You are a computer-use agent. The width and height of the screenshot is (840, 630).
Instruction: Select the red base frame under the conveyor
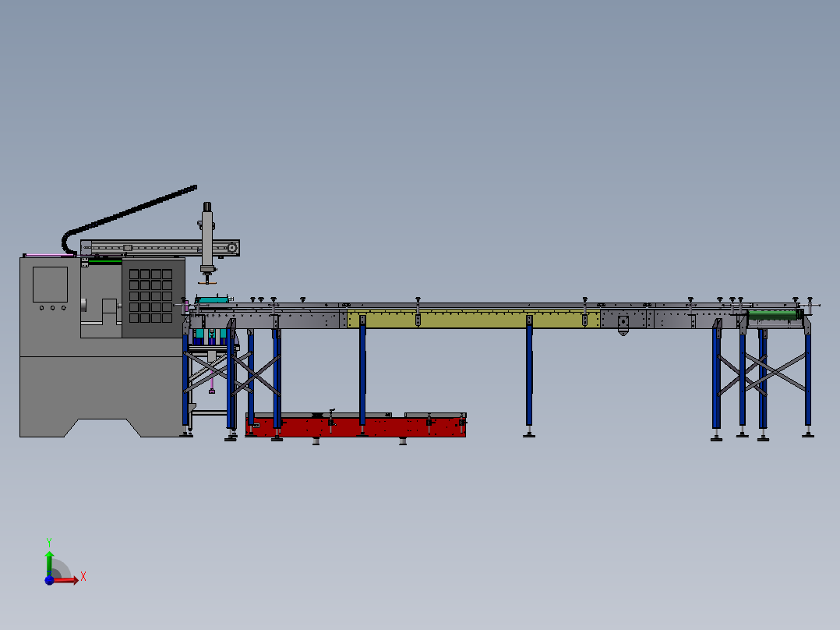tap(355, 426)
